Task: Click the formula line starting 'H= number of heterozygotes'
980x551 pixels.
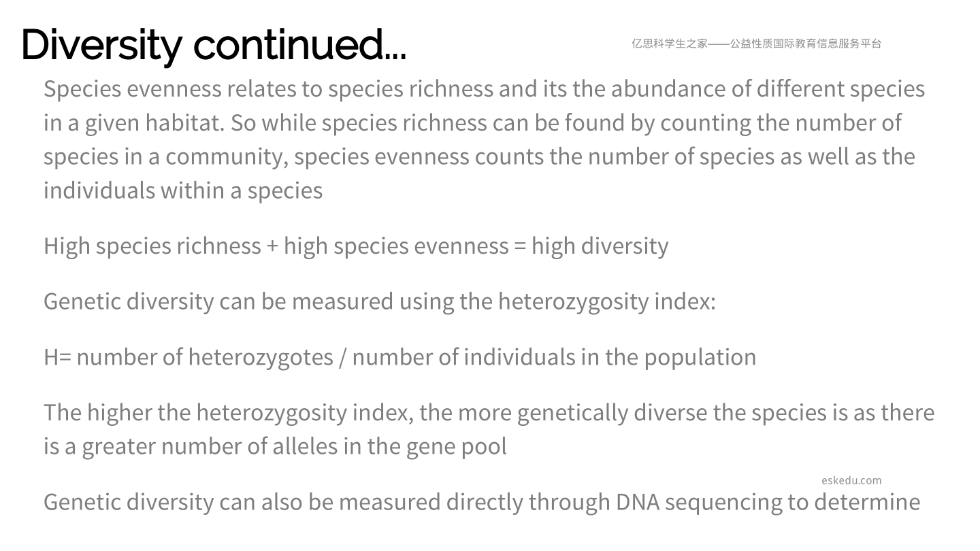Action: pyautogui.click(x=400, y=356)
